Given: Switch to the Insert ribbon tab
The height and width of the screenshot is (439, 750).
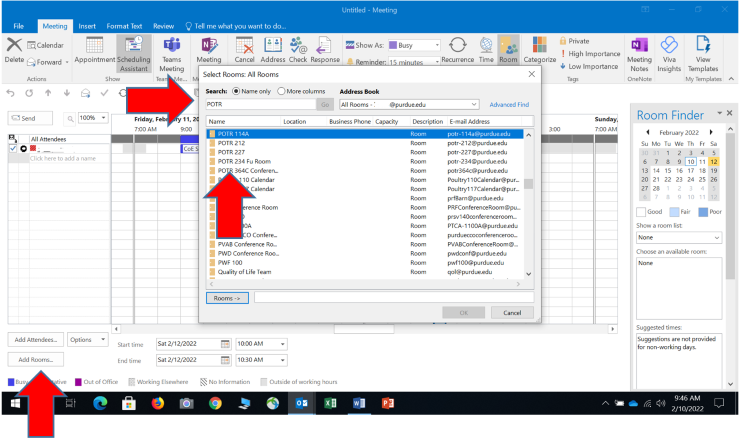Looking at the screenshot, I should [x=87, y=24].
